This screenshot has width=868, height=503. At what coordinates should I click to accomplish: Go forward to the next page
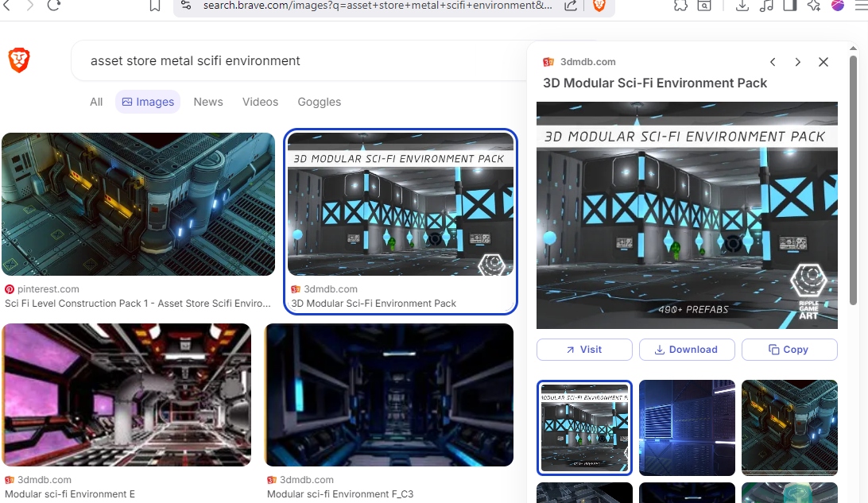(x=30, y=6)
